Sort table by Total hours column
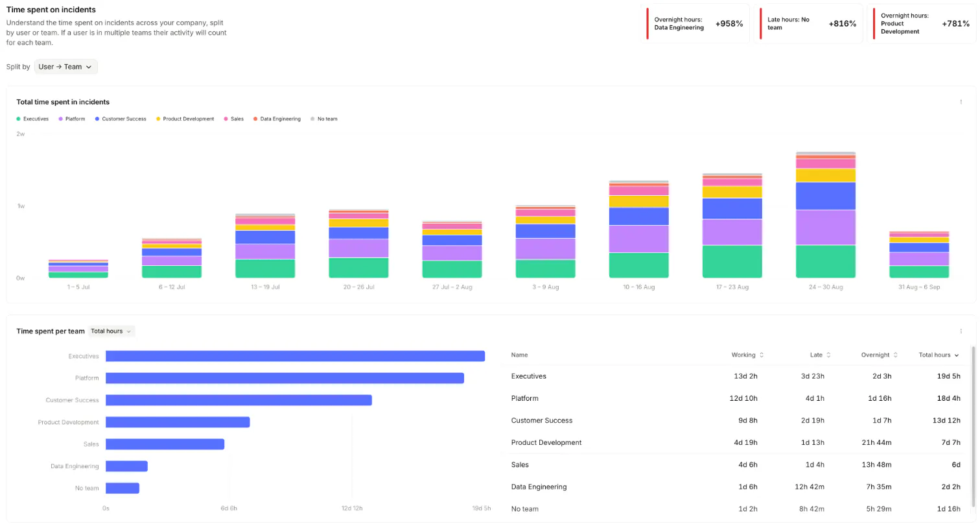Image resolution: width=980 pixels, height=524 pixels. [x=939, y=355]
